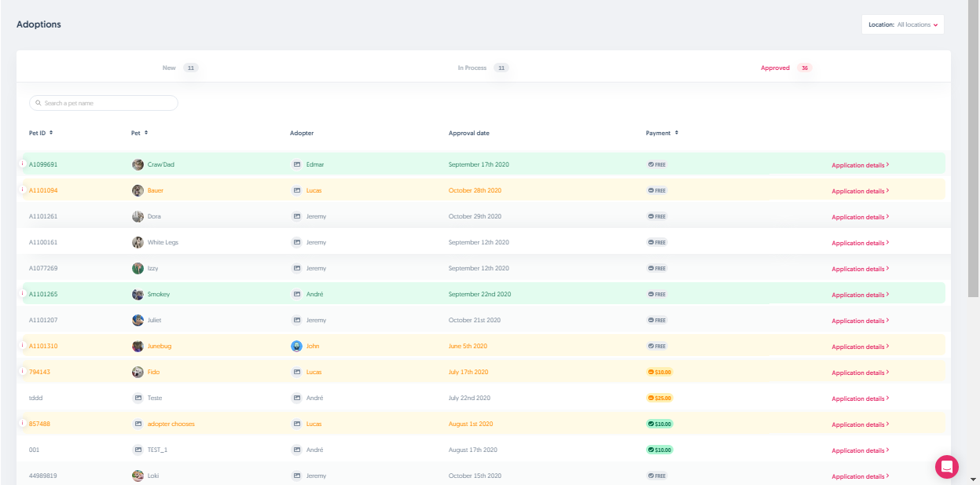The width and height of the screenshot is (980, 485).
Task: Sort the table by Pet name column
Action: point(140,133)
